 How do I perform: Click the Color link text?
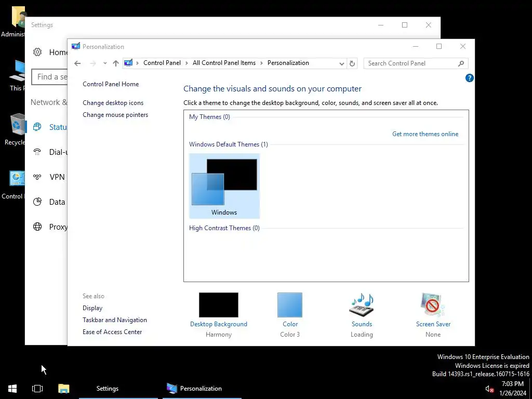tap(290, 324)
